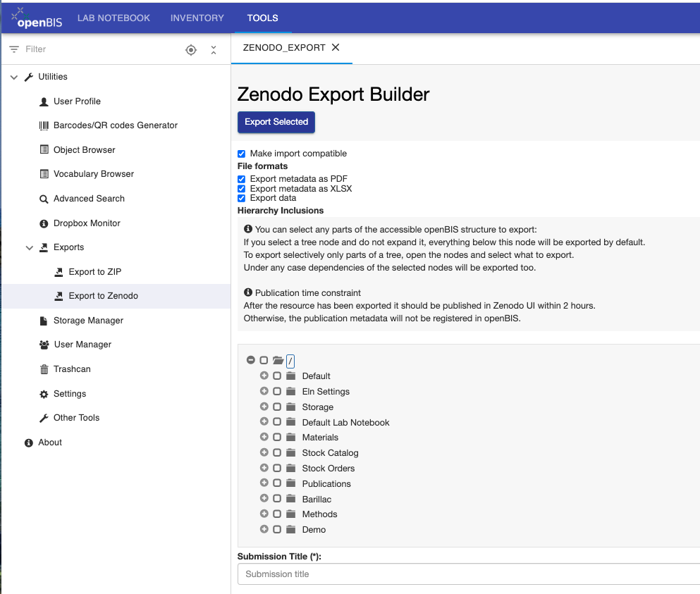Click the Submission title input field
This screenshot has height=594, width=700.
click(469, 574)
